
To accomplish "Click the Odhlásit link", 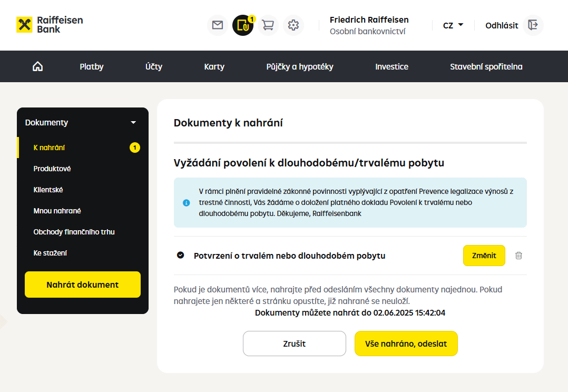I will click(502, 25).
